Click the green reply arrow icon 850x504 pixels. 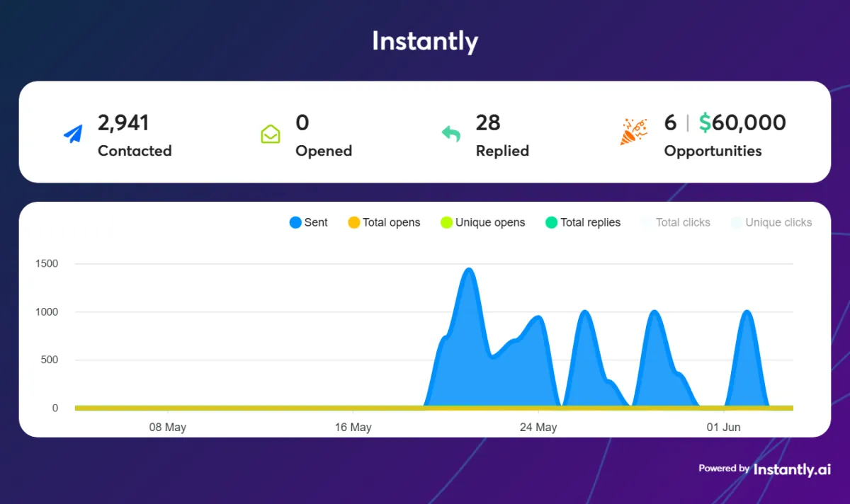(x=451, y=133)
